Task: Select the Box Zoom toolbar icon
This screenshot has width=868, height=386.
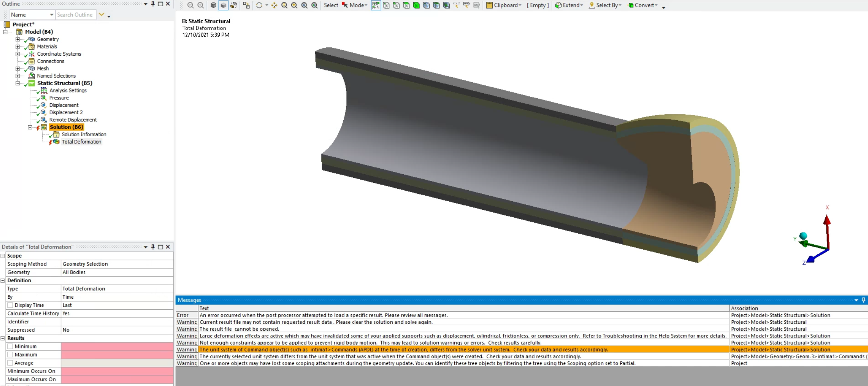Action: 294,5
